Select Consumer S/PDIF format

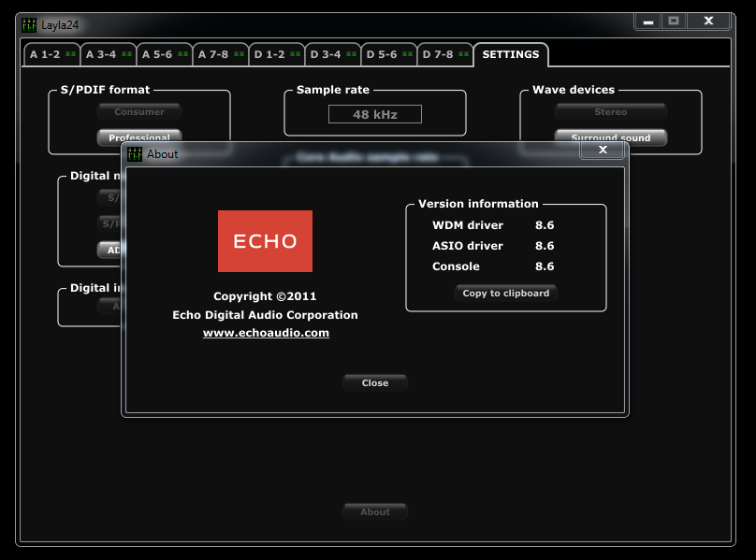point(139,112)
